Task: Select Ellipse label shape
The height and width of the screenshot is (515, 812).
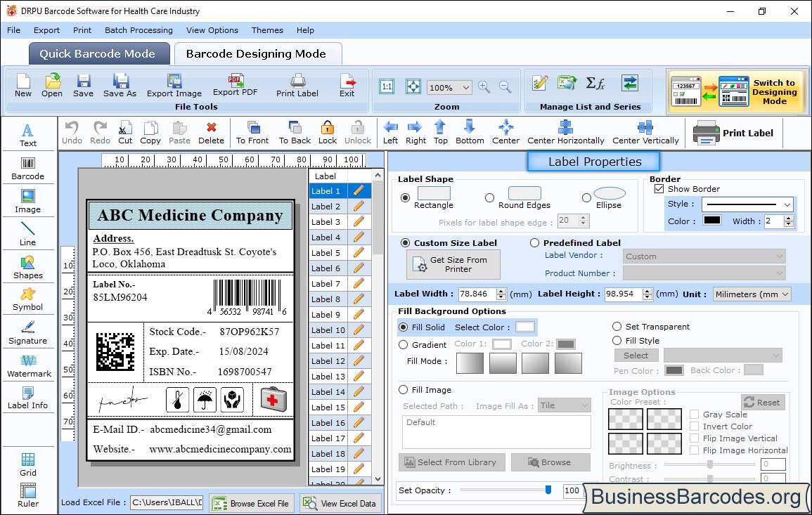Action: pyautogui.click(x=586, y=197)
